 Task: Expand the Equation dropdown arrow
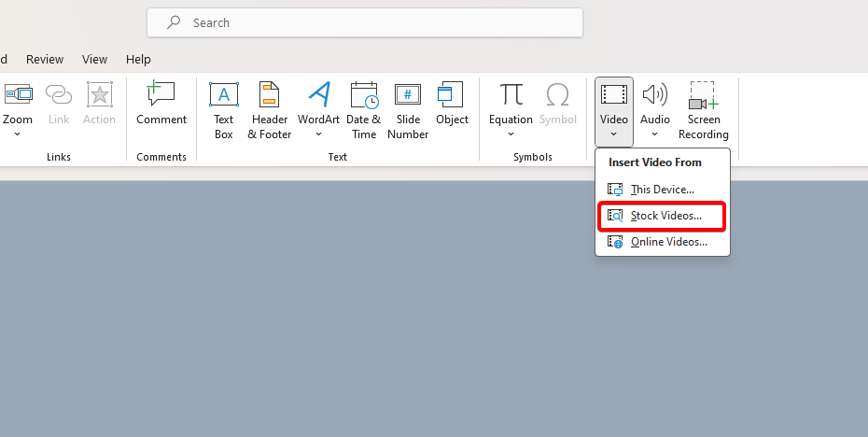click(x=511, y=134)
